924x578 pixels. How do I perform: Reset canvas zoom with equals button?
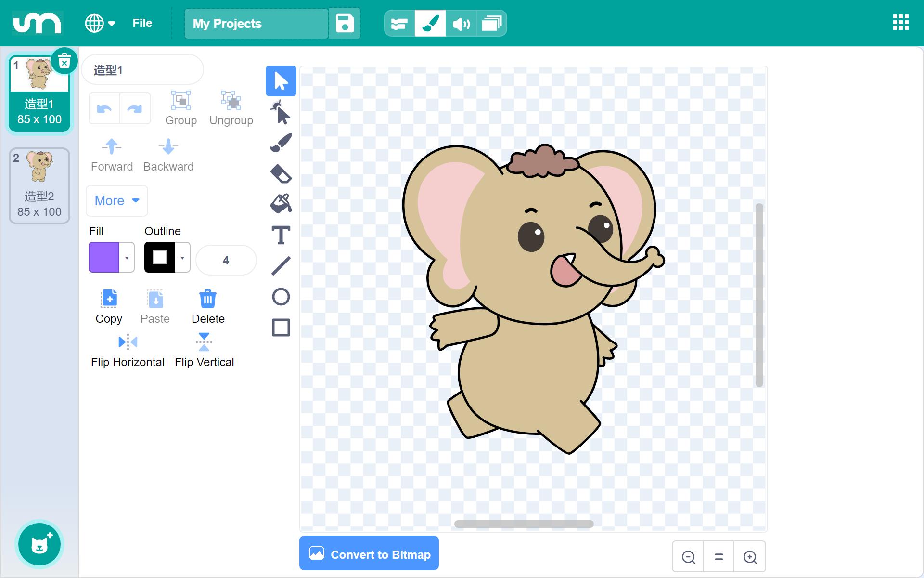click(719, 557)
